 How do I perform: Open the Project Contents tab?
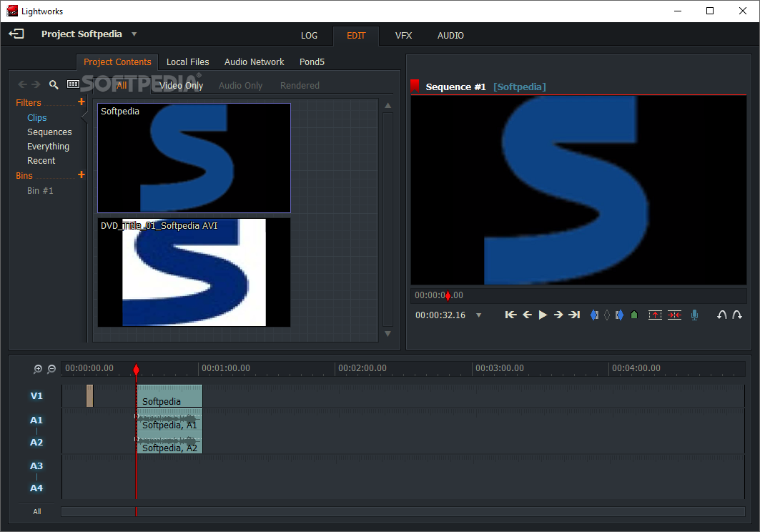pyautogui.click(x=117, y=62)
